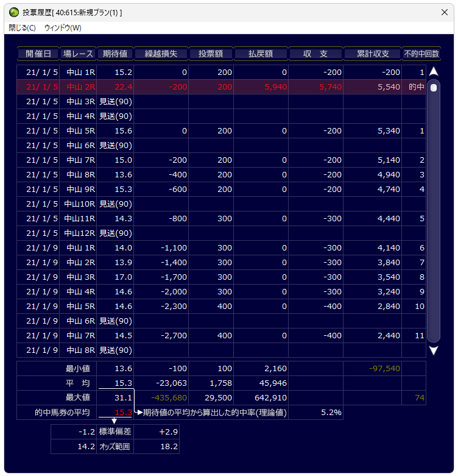Select 21/1/5 中山 3R 見送(90) row

(222, 101)
